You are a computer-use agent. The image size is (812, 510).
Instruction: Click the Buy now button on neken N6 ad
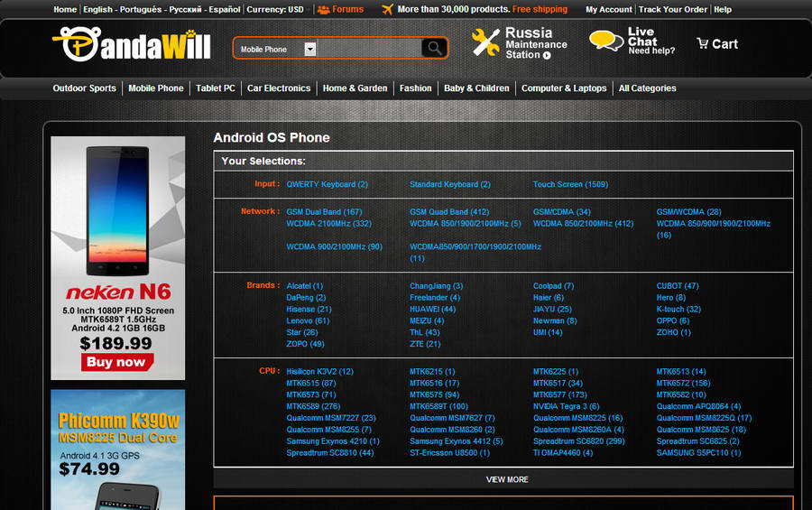117,362
